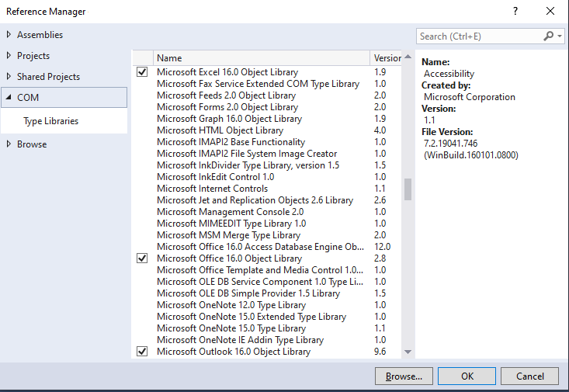The width and height of the screenshot is (569, 392).
Task: Uncheck Microsoft Outlook 16.0 Object Library checkbox
Action: tap(142, 352)
